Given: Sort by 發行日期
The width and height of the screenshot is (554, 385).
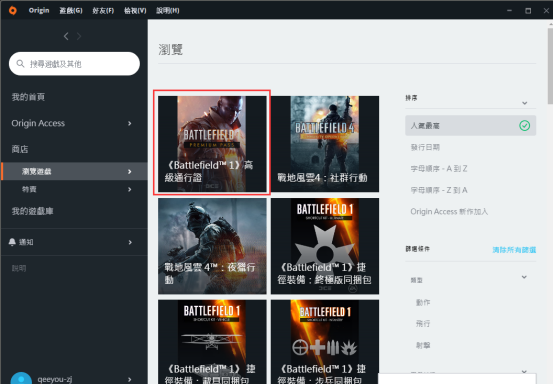Looking at the screenshot, I should tap(425, 147).
